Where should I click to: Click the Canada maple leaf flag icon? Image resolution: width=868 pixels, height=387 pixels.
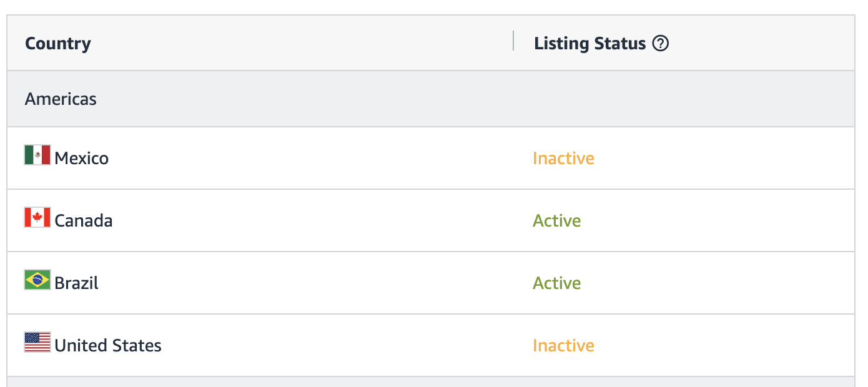[37, 217]
